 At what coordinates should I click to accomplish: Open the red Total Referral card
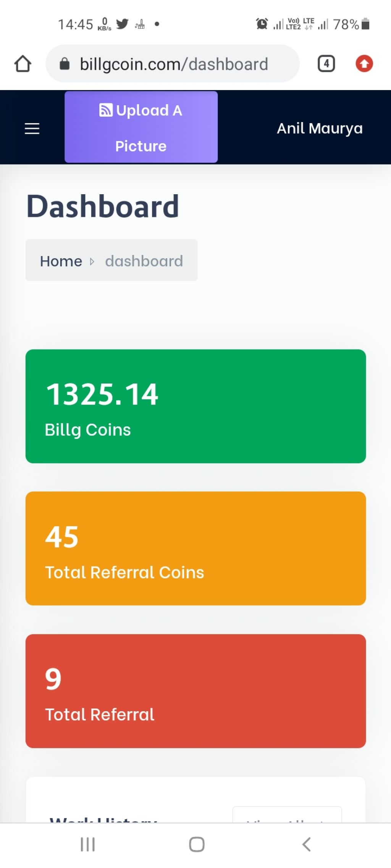point(195,691)
